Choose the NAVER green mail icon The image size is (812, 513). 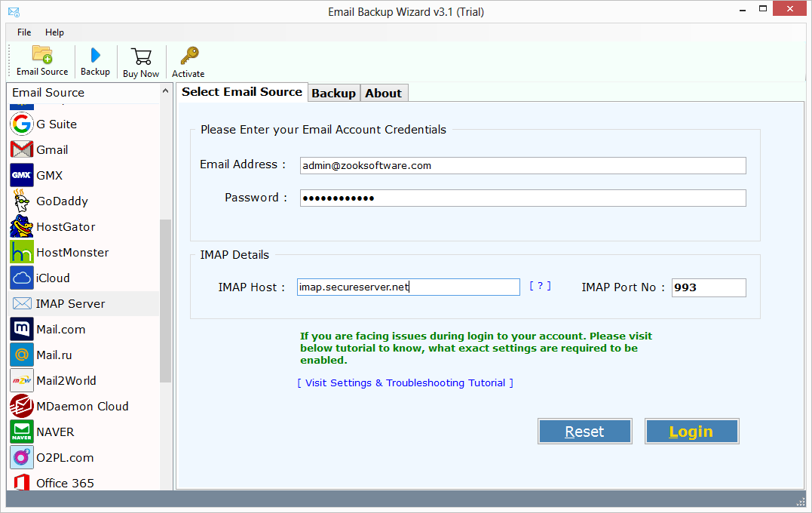coord(22,432)
